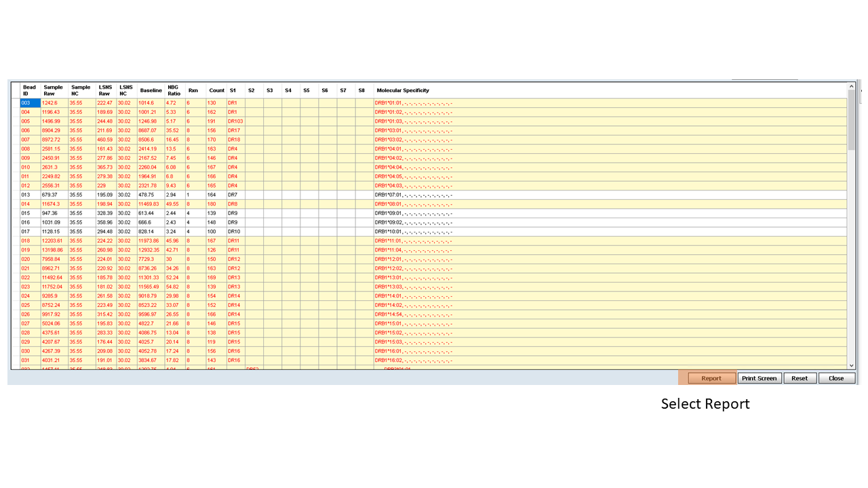Sort by Bead ID column header
Viewport: 868px width, 488px height.
click(30, 90)
